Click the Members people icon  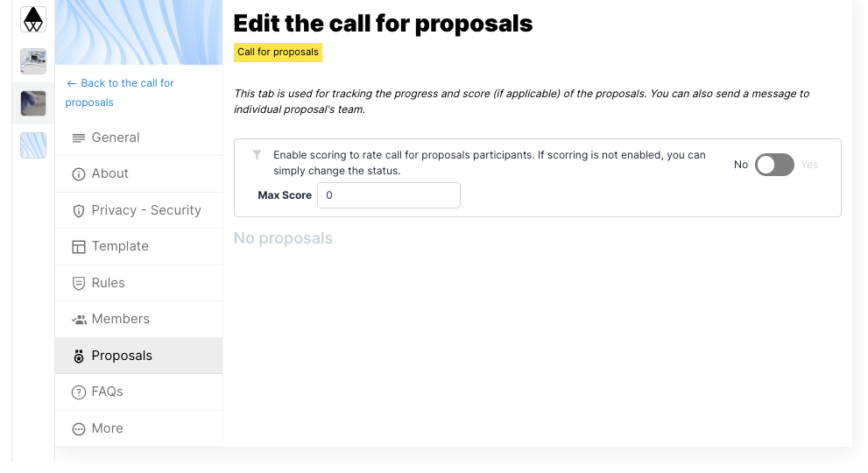(79, 320)
